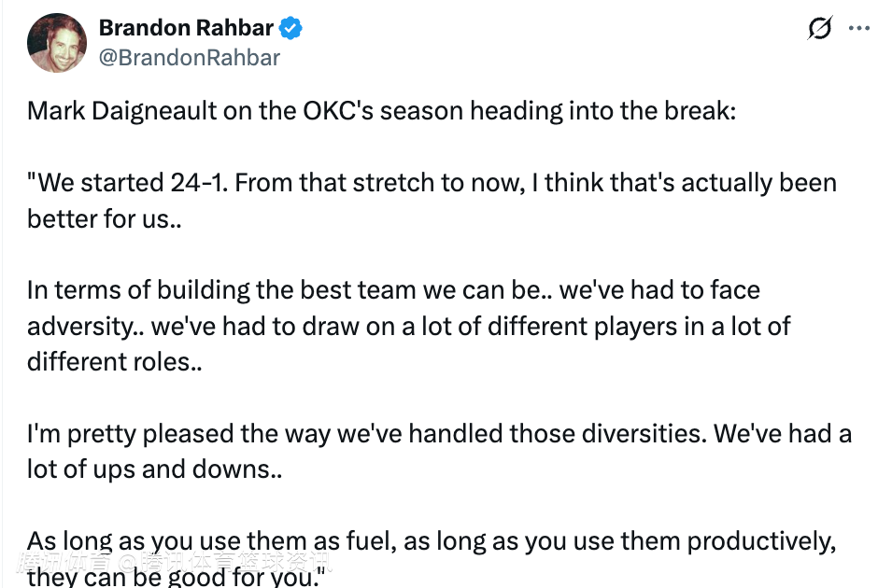The width and height of the screenshot is (878, 588).
Task: Select the line starting 'We started 24-1'
Action: [x=432, y=182]
